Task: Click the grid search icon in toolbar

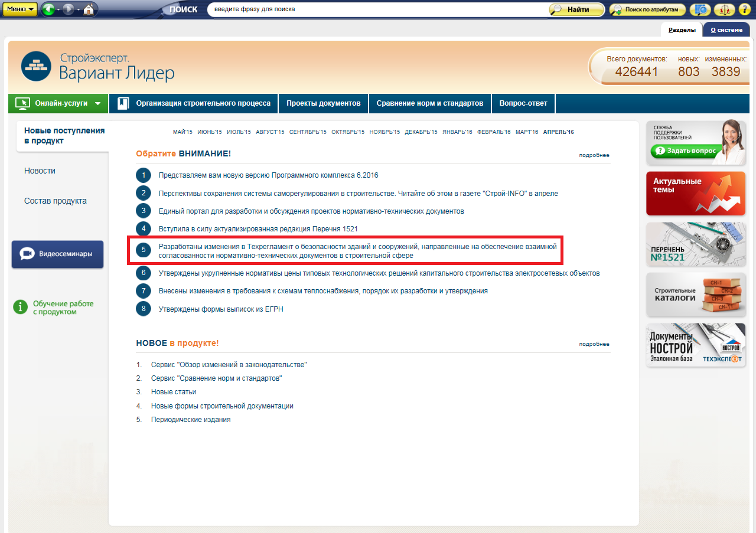Action: [x=701, y=9]
